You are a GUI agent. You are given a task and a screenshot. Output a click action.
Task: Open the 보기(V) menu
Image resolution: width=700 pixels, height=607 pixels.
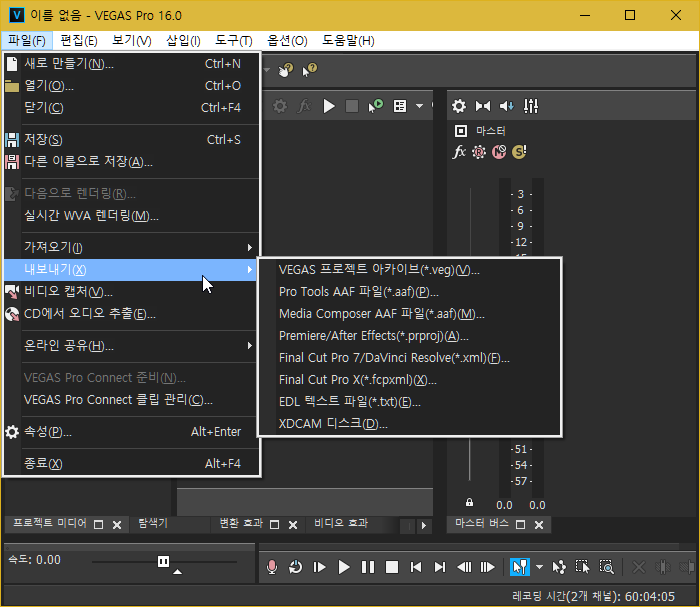click(132, 41)
